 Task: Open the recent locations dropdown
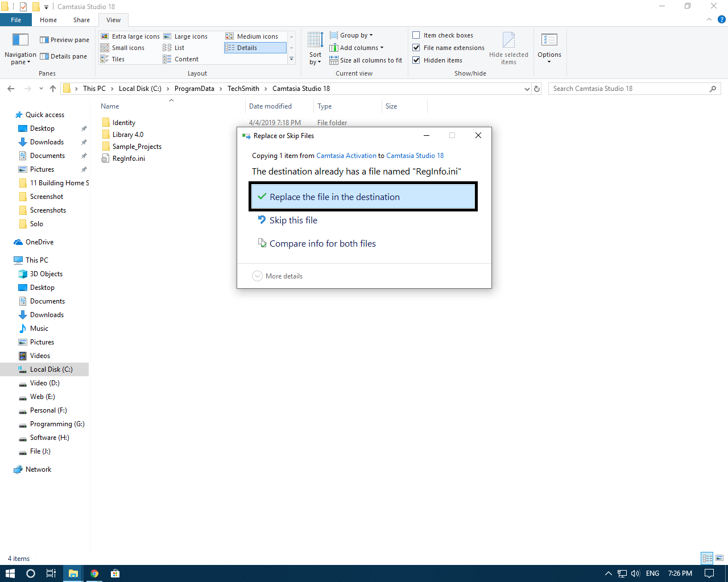pos(41,89)
